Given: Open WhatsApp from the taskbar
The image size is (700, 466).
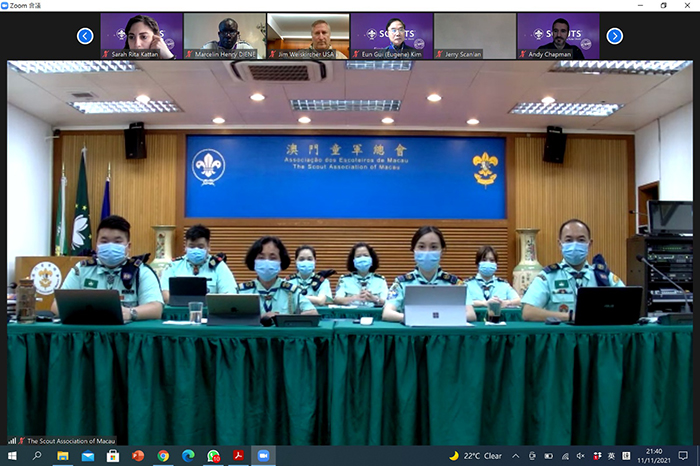Looking at the screenshot, I should point(213,456).
